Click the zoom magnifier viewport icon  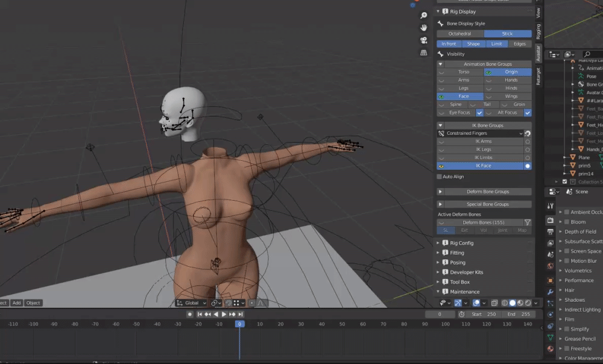(424, 16)
